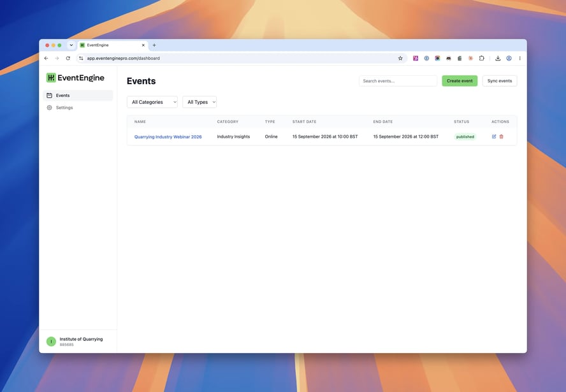
Task: Open the 1Password extension icon
Action: point(426,58)
